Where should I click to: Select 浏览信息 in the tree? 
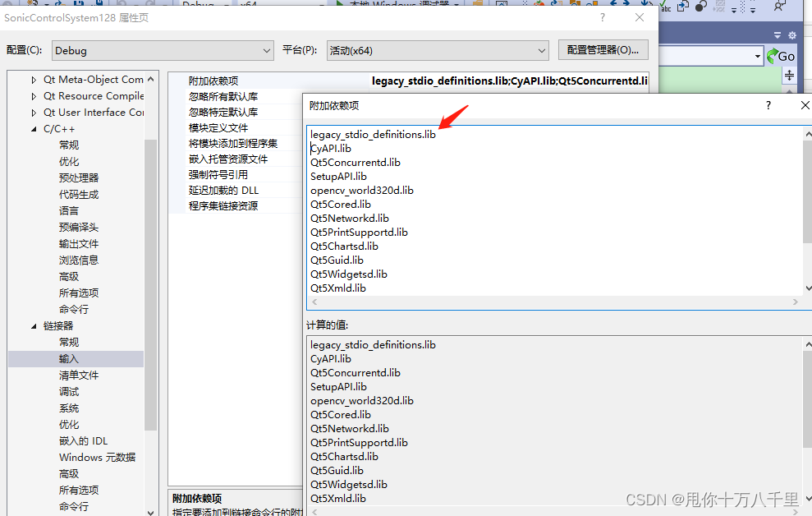[x=79, y=260]
